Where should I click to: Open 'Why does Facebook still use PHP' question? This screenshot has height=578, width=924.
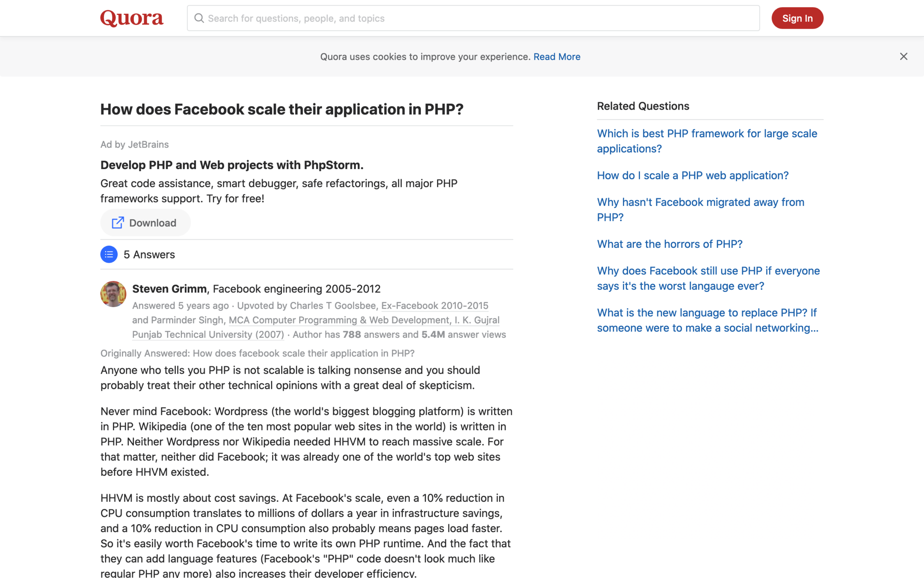708,278
